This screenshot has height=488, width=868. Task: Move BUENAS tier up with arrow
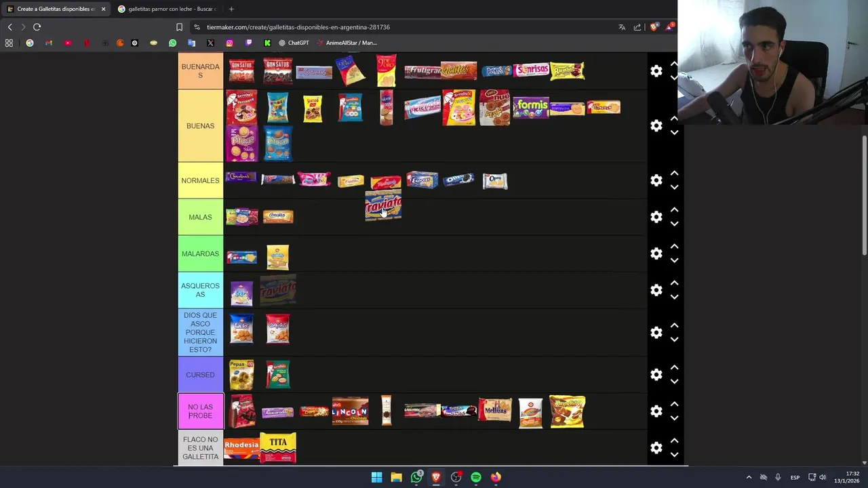[674, 119]
